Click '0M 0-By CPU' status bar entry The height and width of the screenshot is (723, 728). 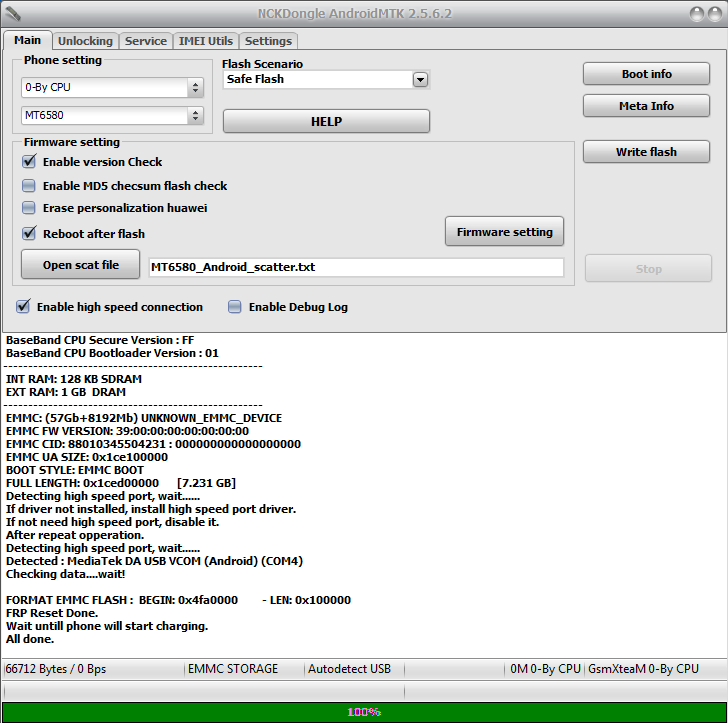545,669
